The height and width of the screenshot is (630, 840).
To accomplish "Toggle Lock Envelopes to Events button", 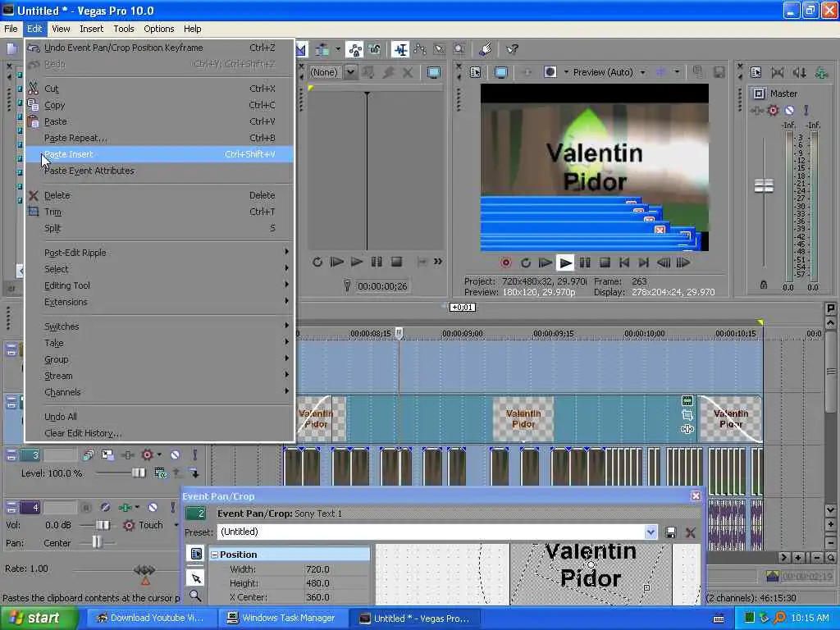I will [x=354, y=50].
